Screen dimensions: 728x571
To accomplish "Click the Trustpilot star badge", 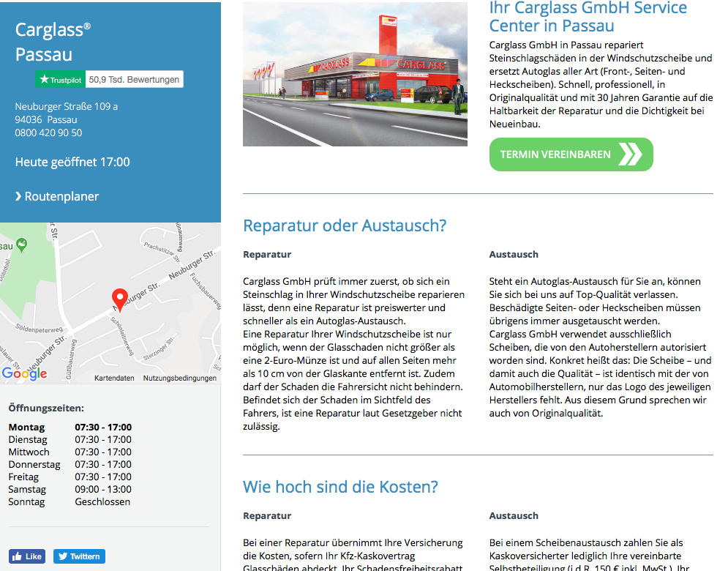I will [61, 80].
